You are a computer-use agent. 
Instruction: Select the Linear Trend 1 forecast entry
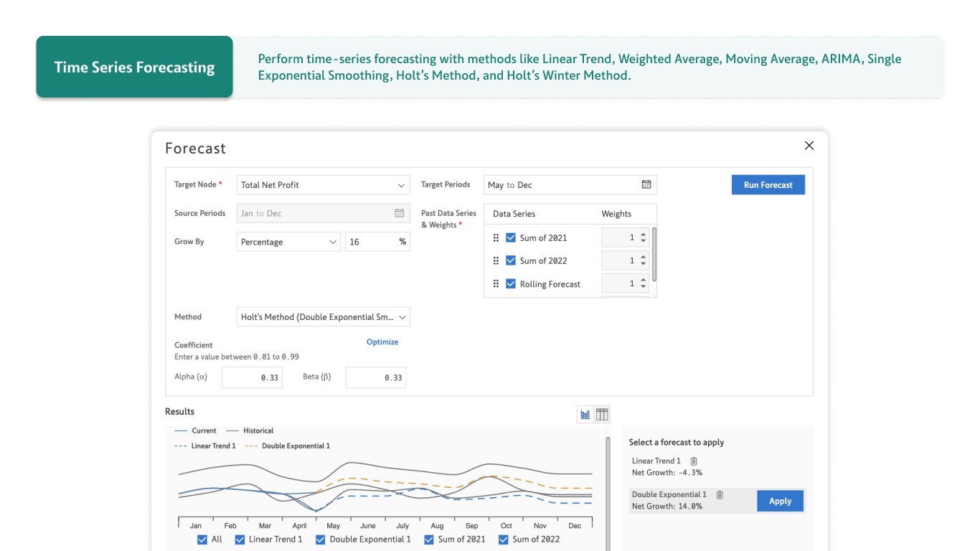click(x=667, y=466)
